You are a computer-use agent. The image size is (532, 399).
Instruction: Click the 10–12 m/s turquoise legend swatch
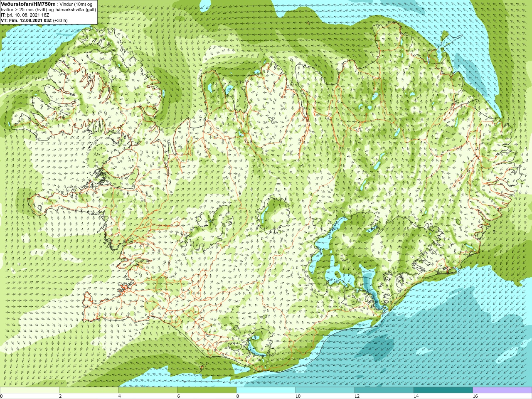pyautogui.click(x=325, y=390)
